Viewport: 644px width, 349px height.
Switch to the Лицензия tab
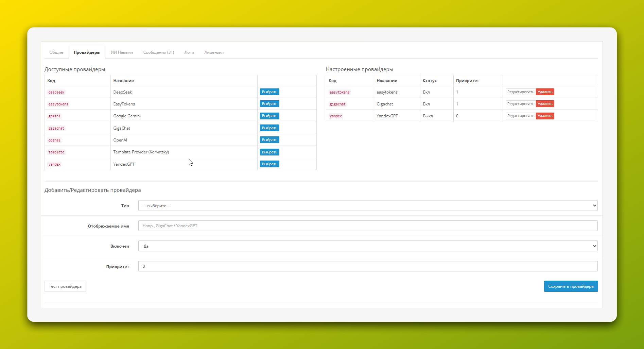(214, 52)
